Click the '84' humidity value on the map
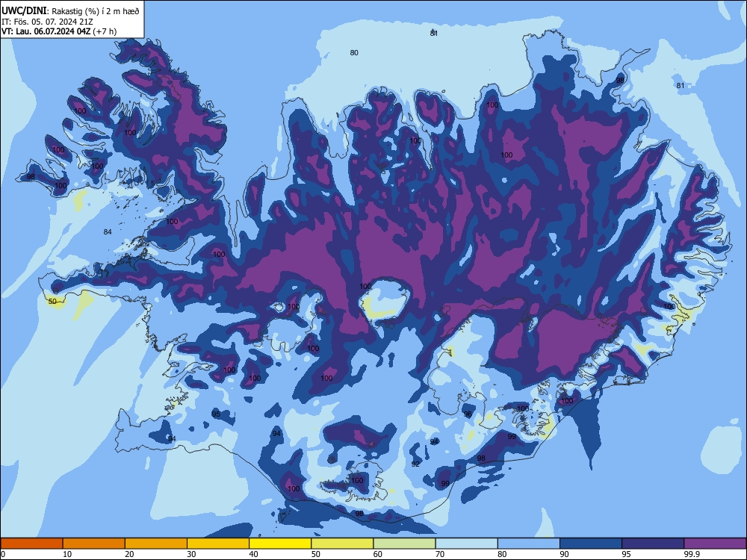The height and width of the screenshot is (560, 747). coord(108,232)
